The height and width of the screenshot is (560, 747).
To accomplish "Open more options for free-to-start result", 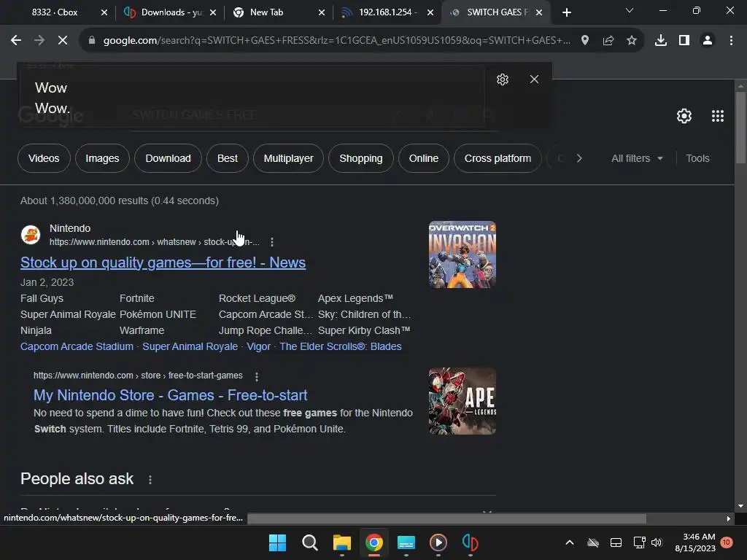I will tap(257, 377).
